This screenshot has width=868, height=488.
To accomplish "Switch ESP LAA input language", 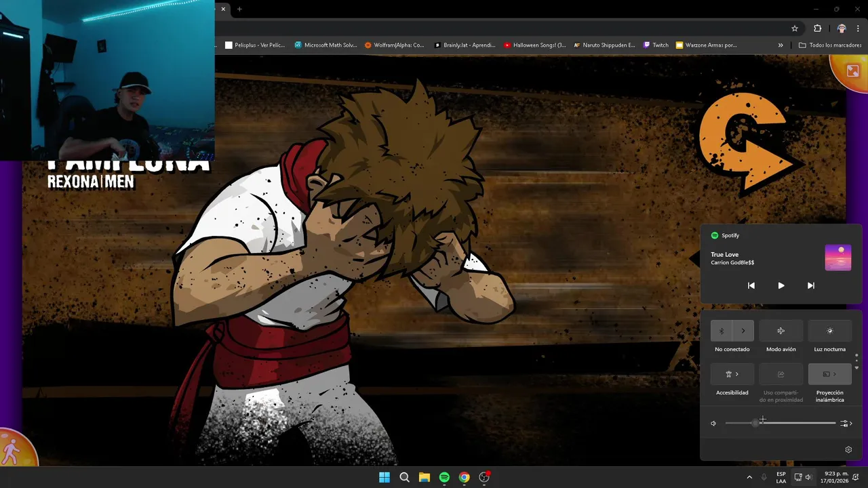I will click(781, 477).
